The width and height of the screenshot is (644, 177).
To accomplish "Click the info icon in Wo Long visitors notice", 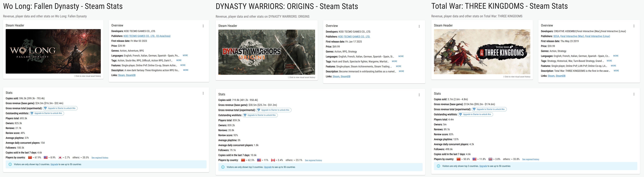I will tap(10, 164).
